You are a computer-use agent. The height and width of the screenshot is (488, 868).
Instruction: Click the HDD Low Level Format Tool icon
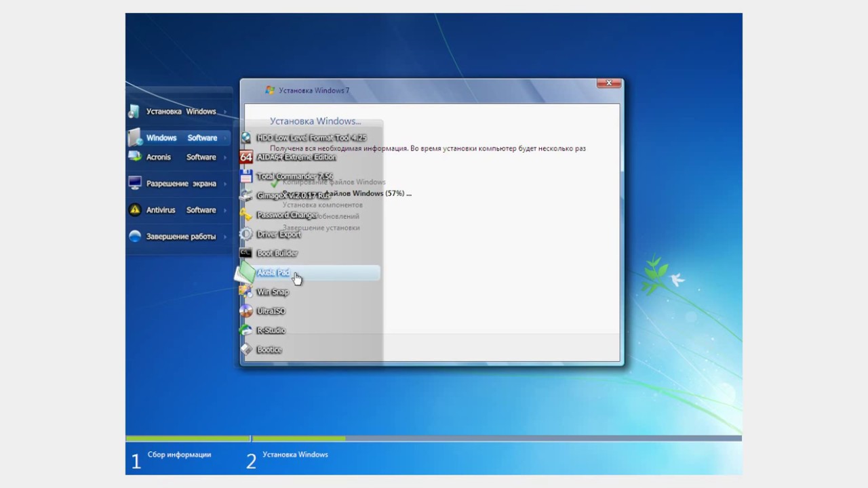point(245,138)
